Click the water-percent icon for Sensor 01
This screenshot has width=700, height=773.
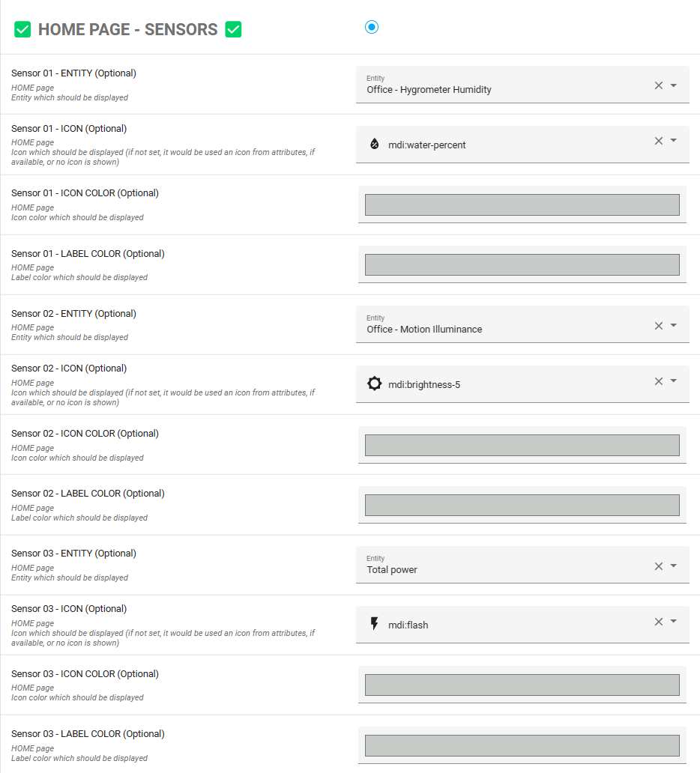tap(375, 144)
